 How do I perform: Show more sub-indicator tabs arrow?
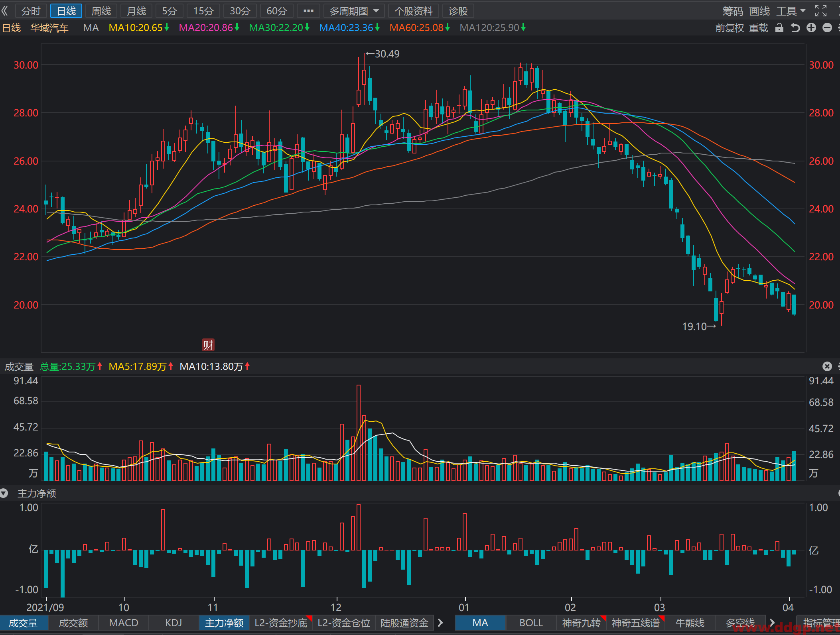pos(440,623)
